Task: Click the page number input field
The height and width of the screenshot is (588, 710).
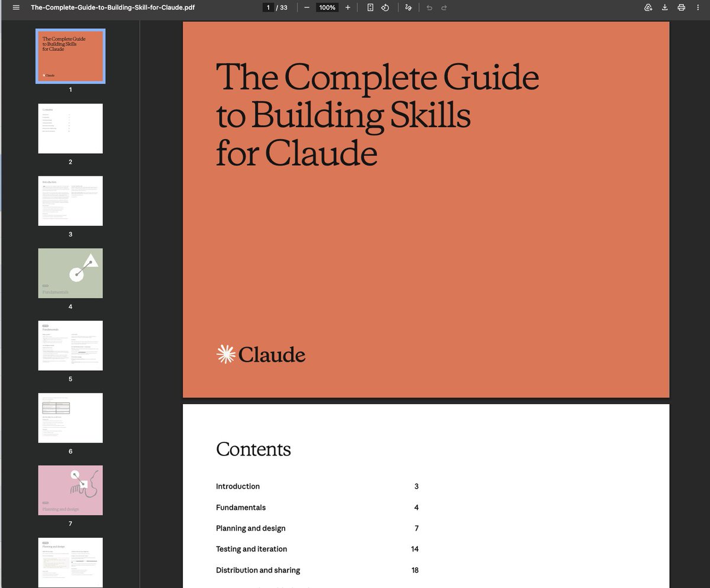Action: pyautogui.click(x=268, y=8)
